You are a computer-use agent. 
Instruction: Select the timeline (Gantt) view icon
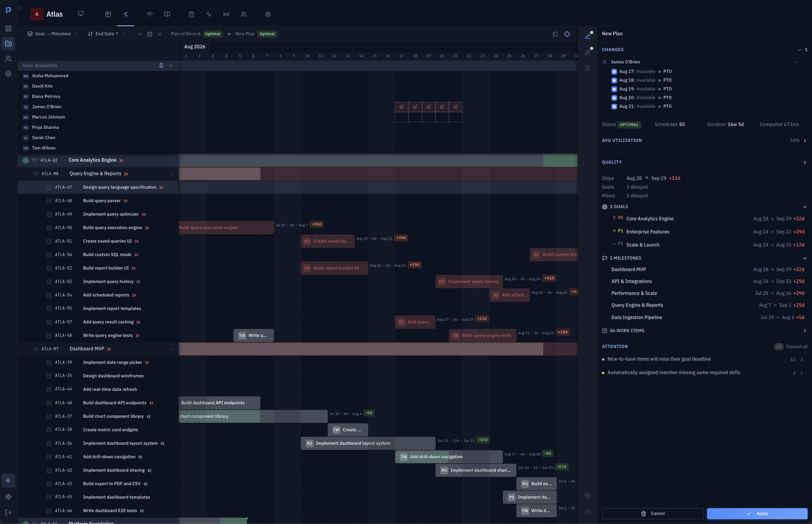[126, 14]
